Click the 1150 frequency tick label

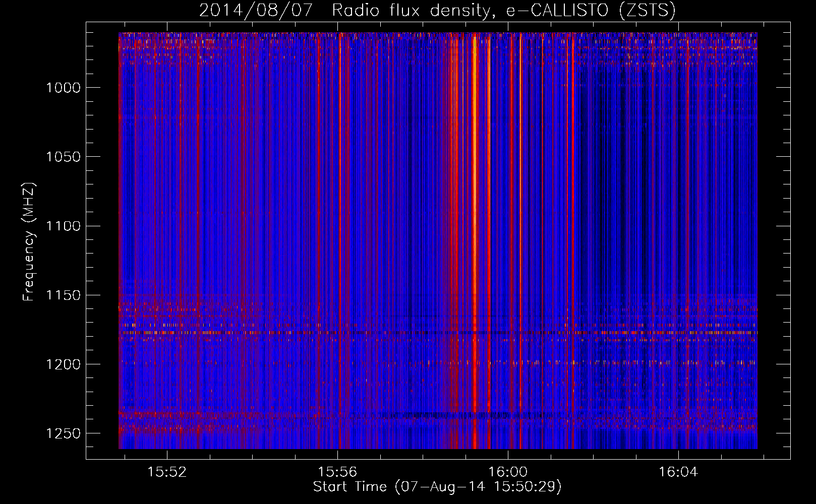tap(63, 295)
